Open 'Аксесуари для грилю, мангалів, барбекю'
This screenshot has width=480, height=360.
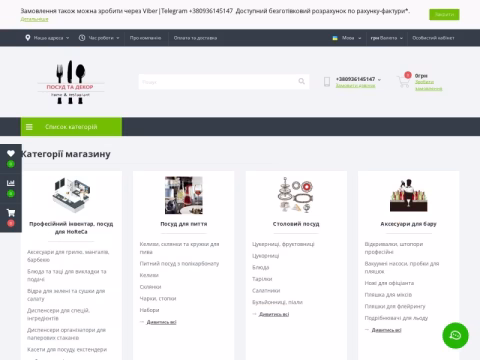pos(68,256)
